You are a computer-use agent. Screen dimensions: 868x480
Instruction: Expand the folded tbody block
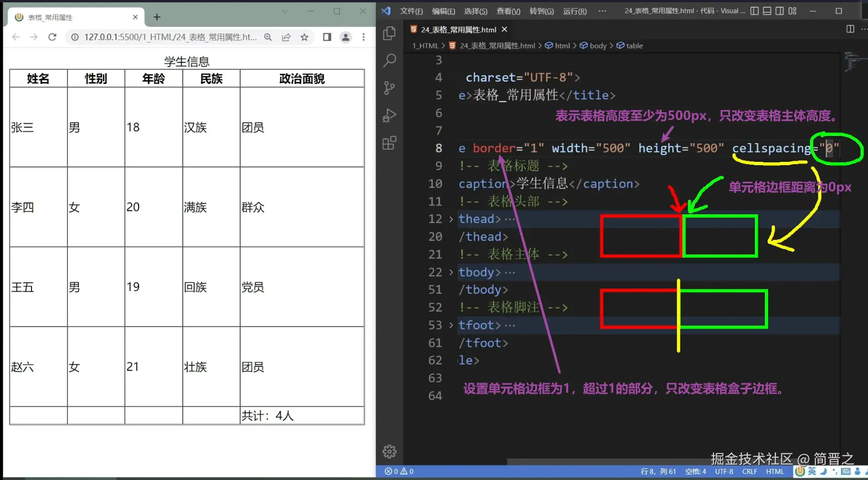point(451,272)
